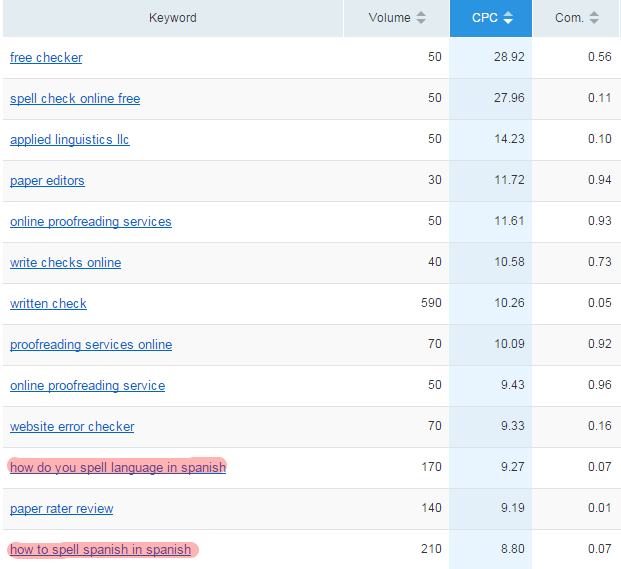
Task: Select the 0.16 competition value
Action: 600,426
